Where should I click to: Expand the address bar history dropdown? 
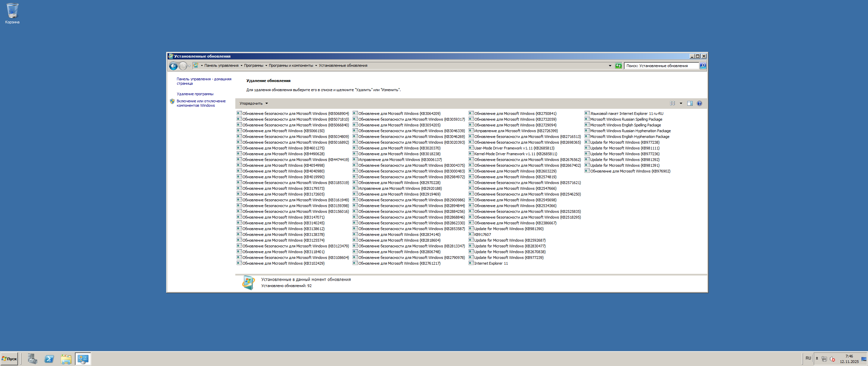(610, 66)
